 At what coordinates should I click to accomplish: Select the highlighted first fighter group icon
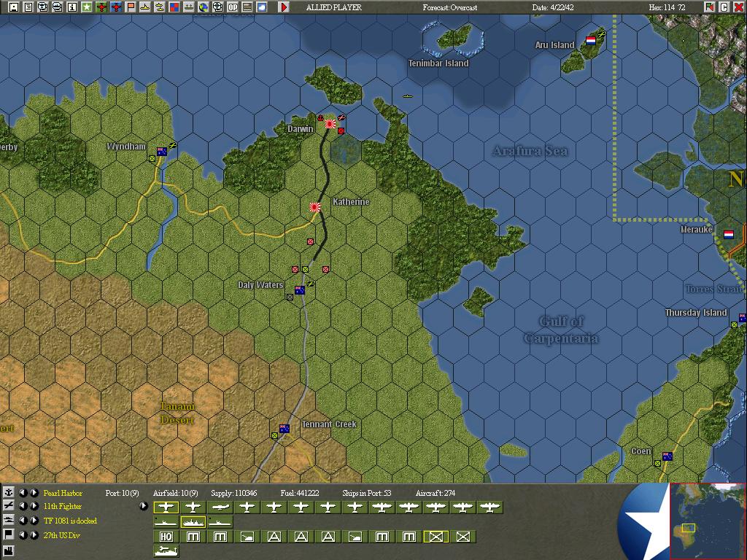166,507
